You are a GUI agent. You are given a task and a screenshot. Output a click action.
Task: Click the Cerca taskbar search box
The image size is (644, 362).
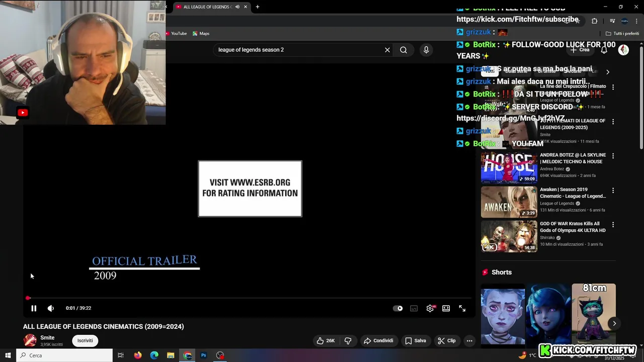64,355
